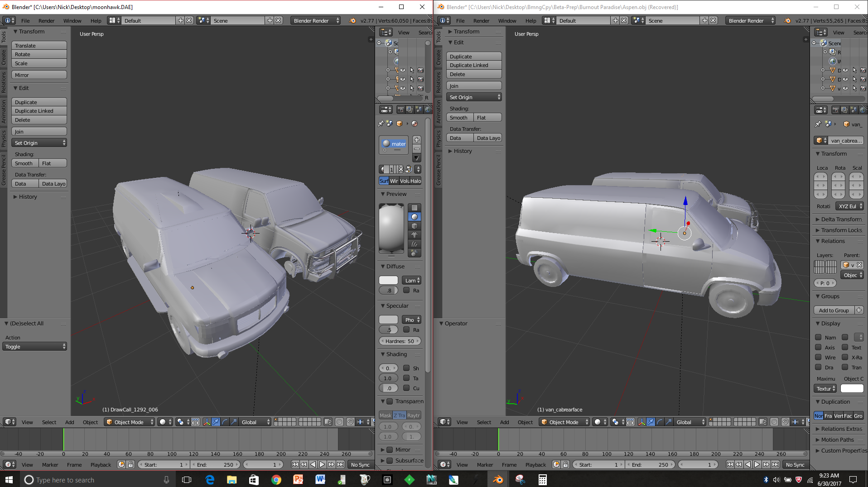The height and width of the screenshot is (487, 868).
Task: Open the world properties tab in left properties panel
Action: (427, 110)
